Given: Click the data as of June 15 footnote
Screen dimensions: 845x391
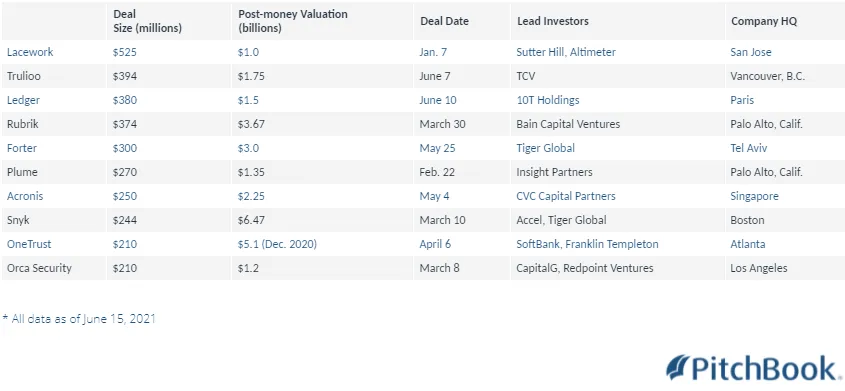Looking at the screenshot, I should (79, 319).
